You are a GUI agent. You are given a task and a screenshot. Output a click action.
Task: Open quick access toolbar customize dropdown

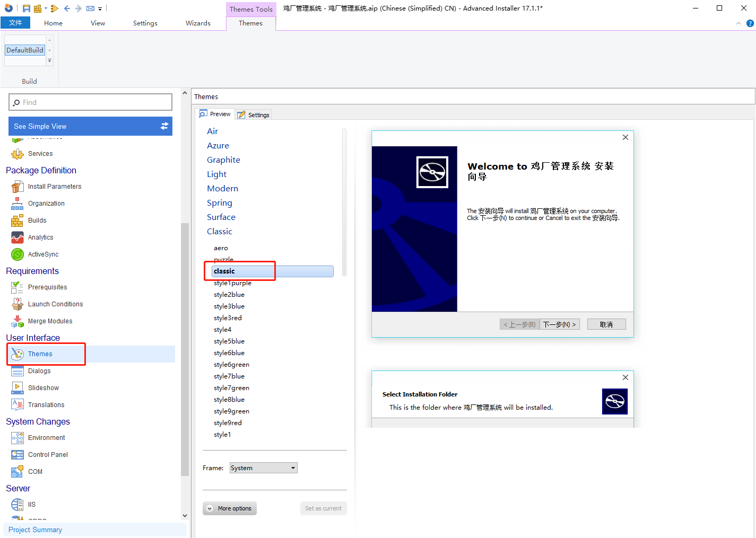click(100, 9)
